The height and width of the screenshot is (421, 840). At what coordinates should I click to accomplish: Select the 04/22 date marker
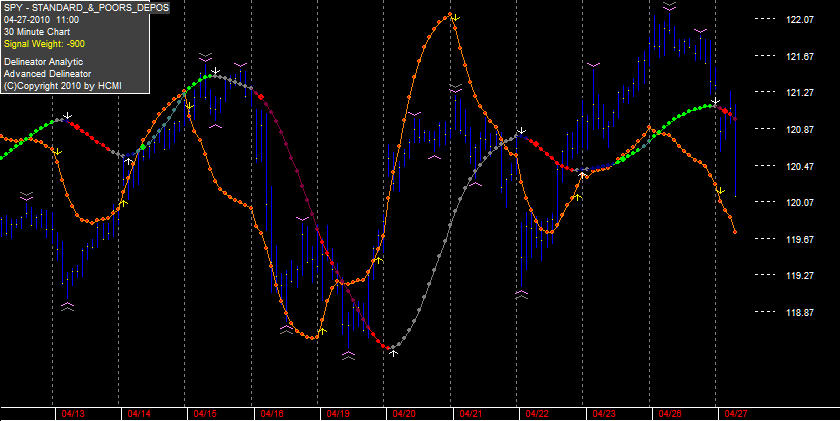(537, 414)
